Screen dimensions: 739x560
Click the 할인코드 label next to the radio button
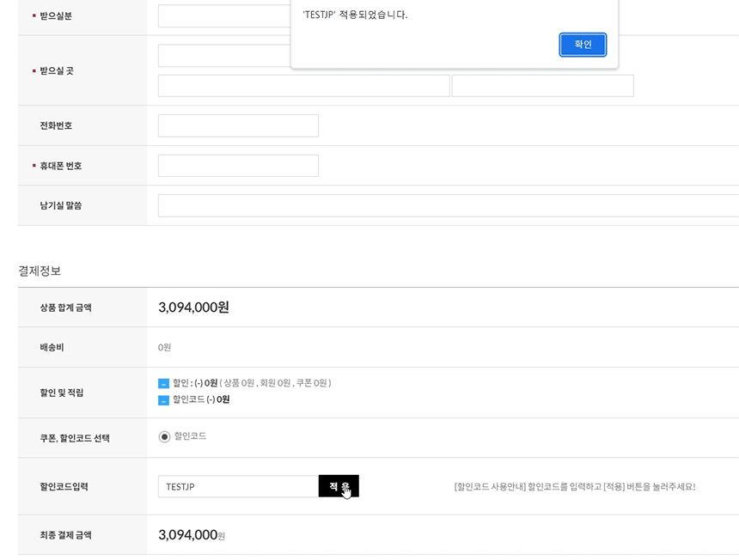point(190,436)
